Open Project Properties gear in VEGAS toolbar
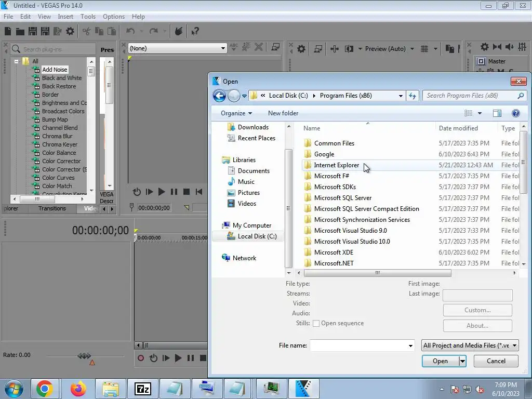The height and width of the screenshot is (399, 532). [70, 31]
